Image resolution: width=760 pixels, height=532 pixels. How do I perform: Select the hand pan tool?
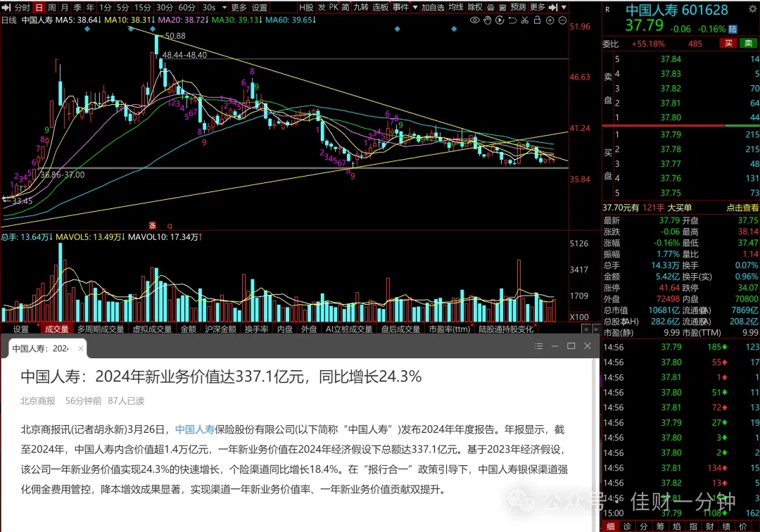[x=487, y=20]
